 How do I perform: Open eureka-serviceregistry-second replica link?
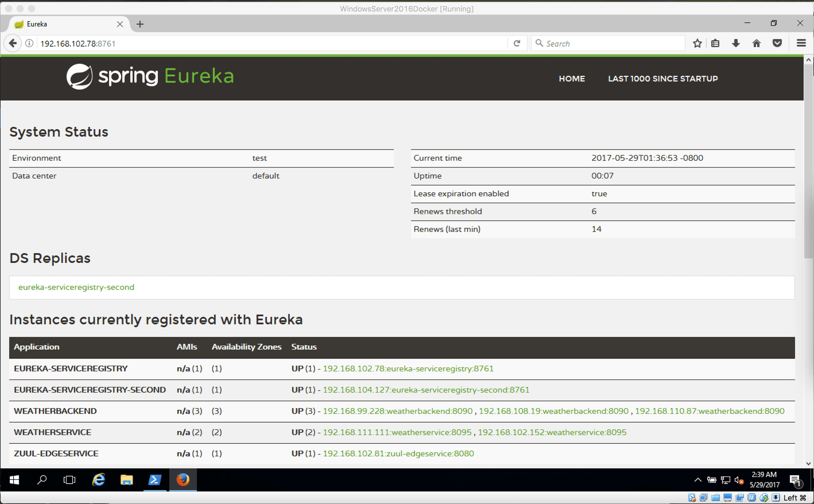[76, 287]
